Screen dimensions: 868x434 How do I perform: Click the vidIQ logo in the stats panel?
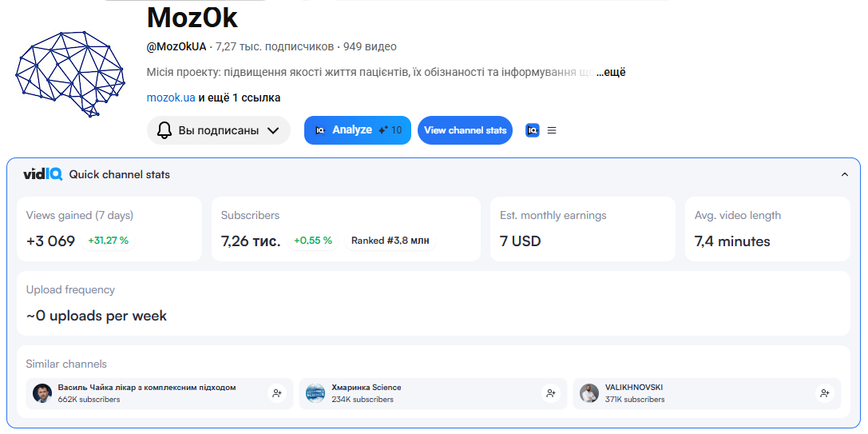tap(42, 174)
